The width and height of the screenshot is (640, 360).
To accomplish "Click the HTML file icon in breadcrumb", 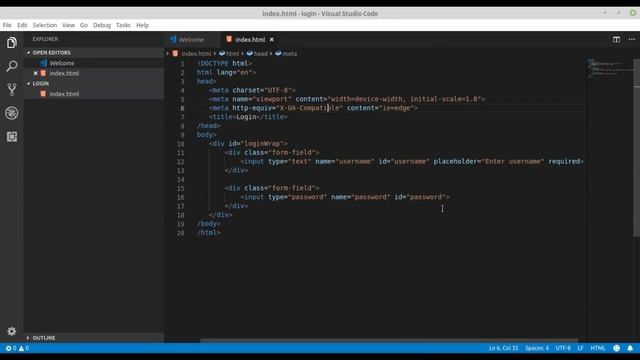I will coord(175,53).
